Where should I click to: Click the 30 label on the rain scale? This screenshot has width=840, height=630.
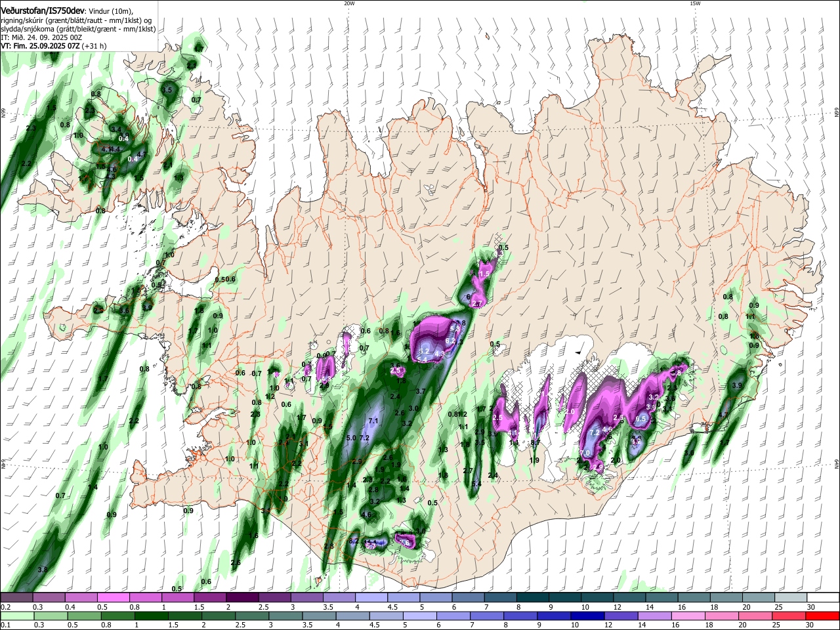[811, 625]
